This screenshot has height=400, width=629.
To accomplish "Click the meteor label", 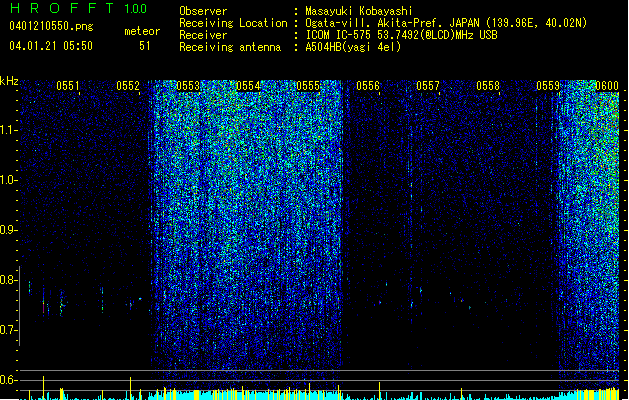I will (x=142, y=31).
